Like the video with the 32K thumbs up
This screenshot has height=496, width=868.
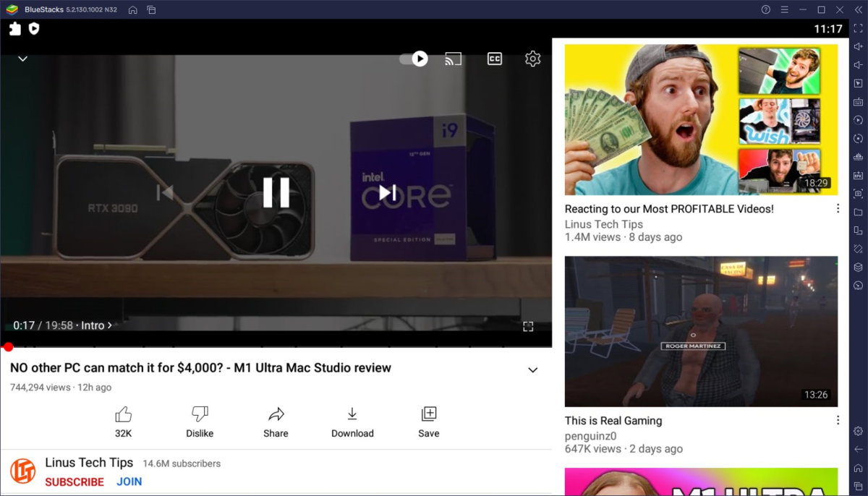124,422
